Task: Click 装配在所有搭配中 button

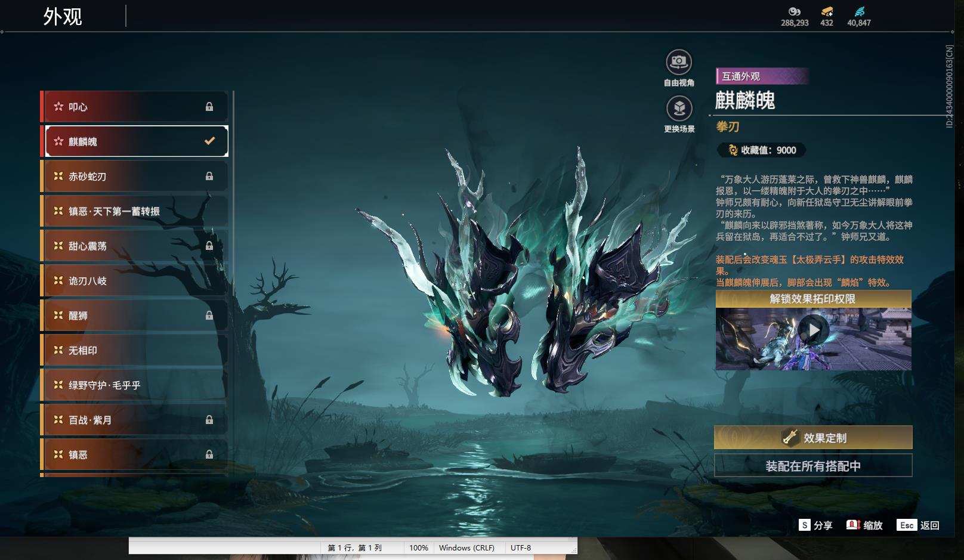Action: (813, 466)
